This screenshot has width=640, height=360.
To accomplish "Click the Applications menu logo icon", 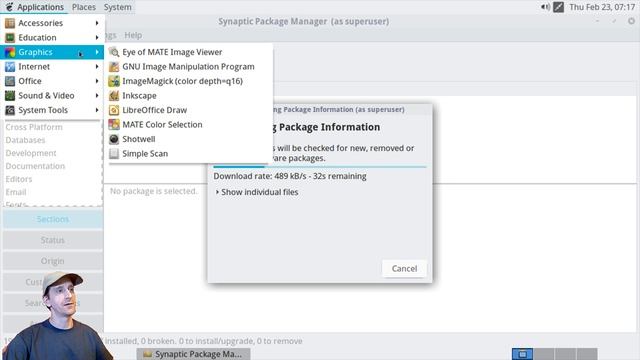I will pyautogui.click(x=9, y=7).
